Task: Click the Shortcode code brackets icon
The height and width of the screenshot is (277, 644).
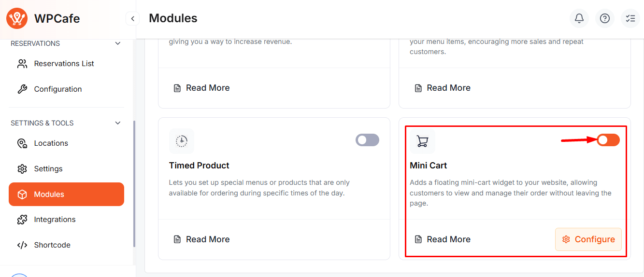Action: tap(22, 245)
